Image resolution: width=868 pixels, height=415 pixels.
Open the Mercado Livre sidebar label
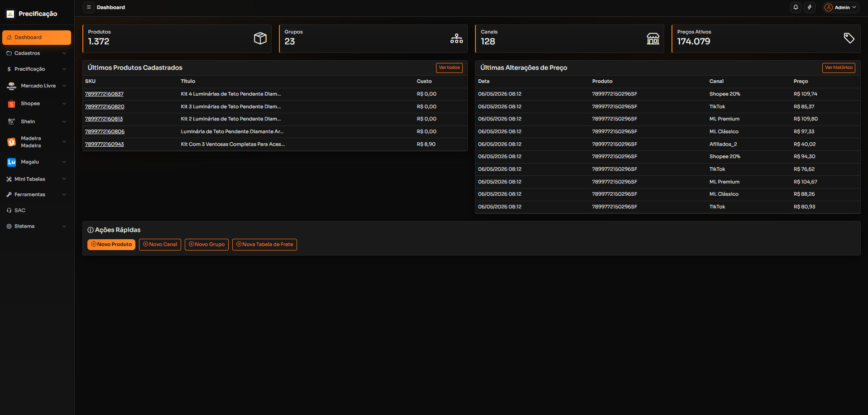point(38,86)
